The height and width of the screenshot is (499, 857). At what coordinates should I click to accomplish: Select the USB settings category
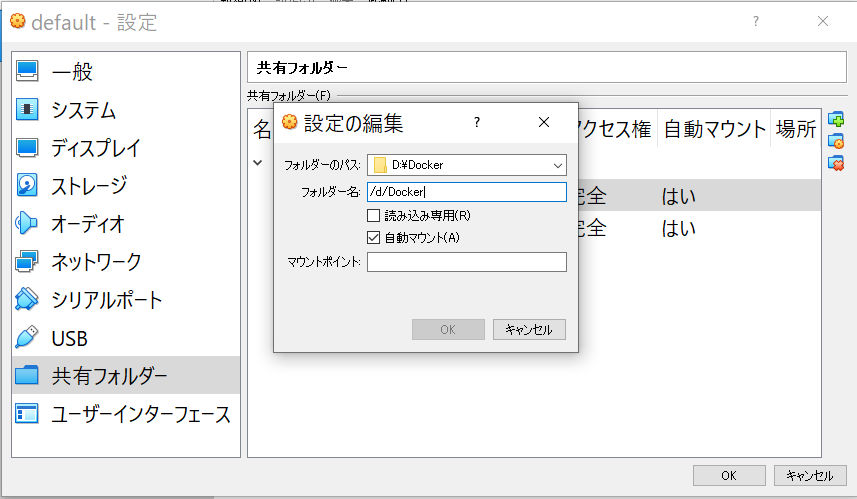click(x=69, y=338)
